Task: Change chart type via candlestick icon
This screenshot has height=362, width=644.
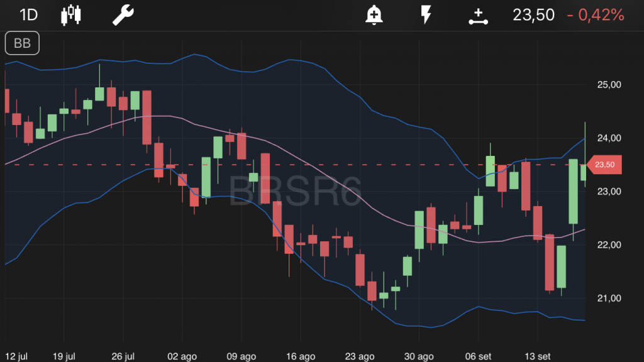Action: 70,15
